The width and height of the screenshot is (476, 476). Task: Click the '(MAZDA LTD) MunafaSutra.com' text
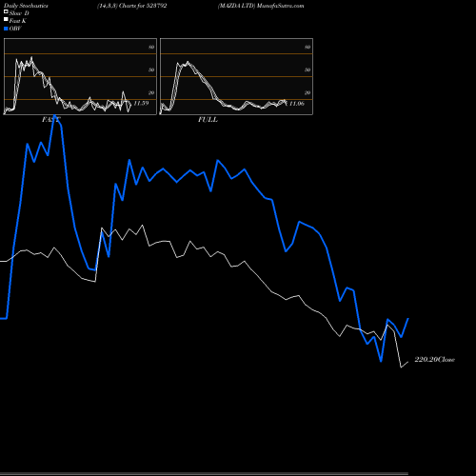(261, 6)
